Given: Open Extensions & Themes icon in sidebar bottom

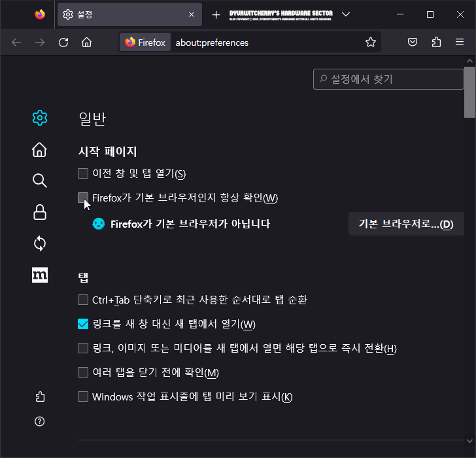Looking at the screenshot, I should point(40,396).
